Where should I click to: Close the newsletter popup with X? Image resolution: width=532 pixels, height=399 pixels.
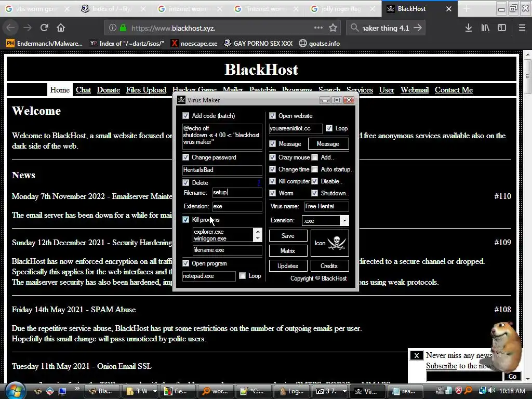(416, 355)
